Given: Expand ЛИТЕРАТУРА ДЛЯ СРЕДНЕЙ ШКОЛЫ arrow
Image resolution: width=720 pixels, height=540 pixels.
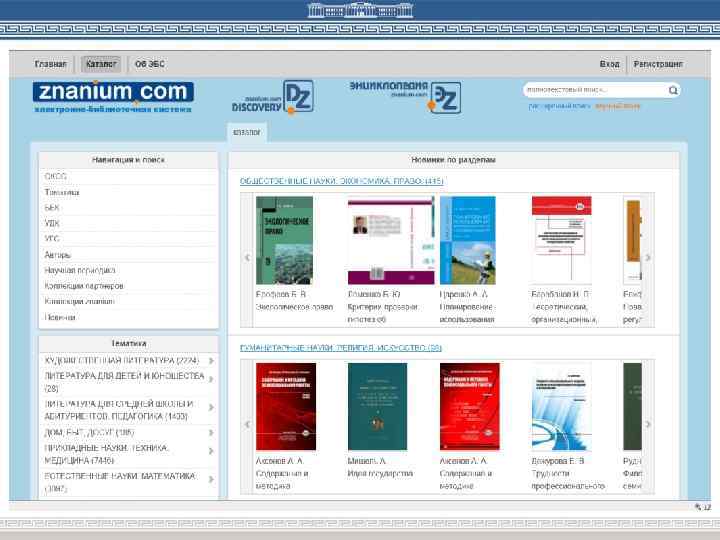Looking at the screenshot, I should click(211, 407).
